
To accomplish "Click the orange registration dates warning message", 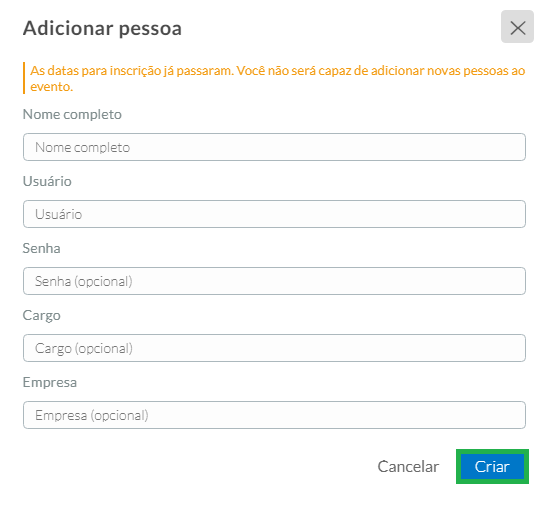I will click(277, 78).
